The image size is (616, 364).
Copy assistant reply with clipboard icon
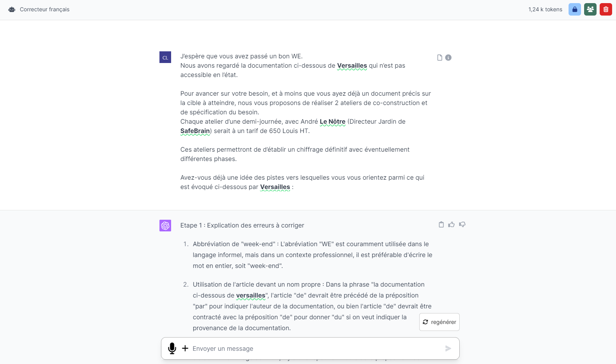click(441, 224)
